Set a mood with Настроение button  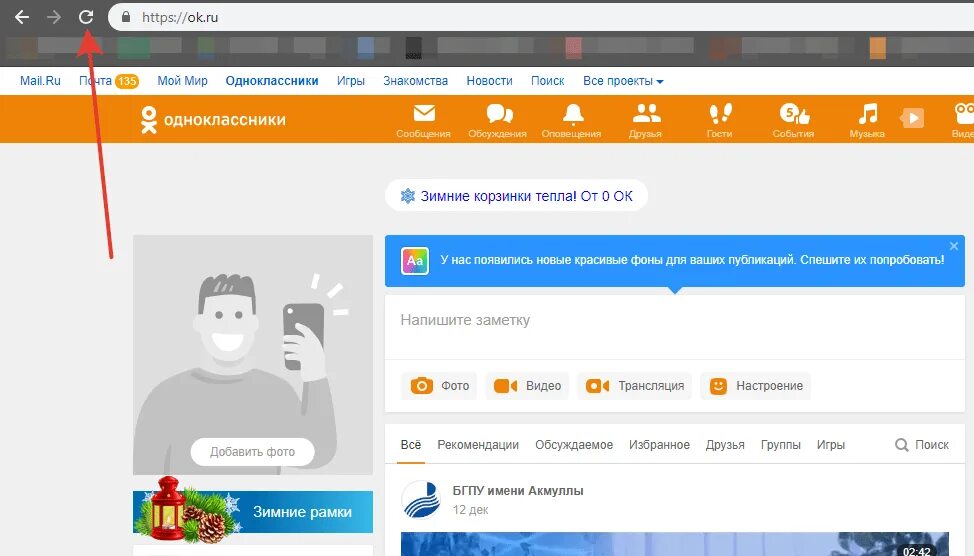click(755, 386)
